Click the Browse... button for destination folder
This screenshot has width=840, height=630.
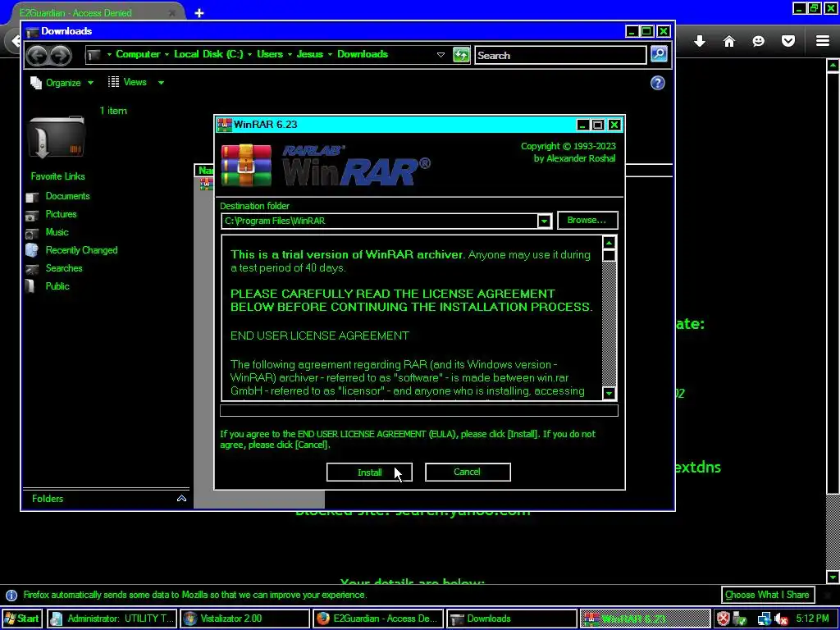(x=587, y=220)
